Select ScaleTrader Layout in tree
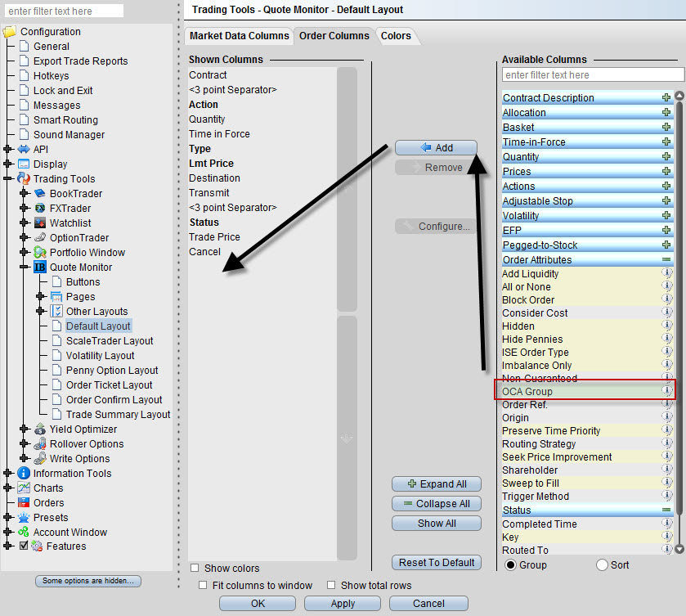686x616 pixels. click(x=110, y=340)
